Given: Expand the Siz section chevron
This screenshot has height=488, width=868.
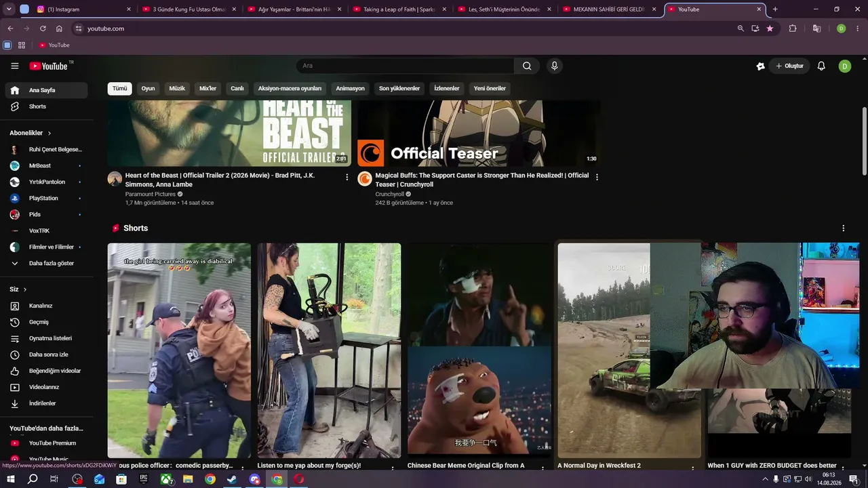Looking at the screenshot, I should [25, 289].
